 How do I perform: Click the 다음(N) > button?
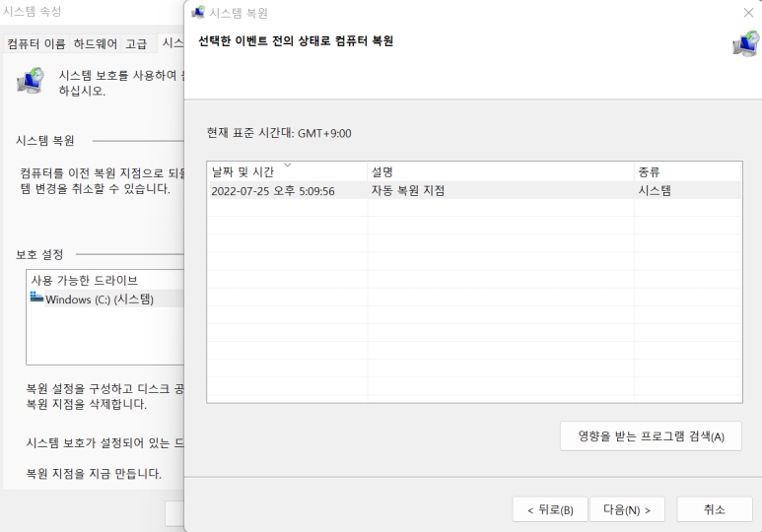(627, 509)
